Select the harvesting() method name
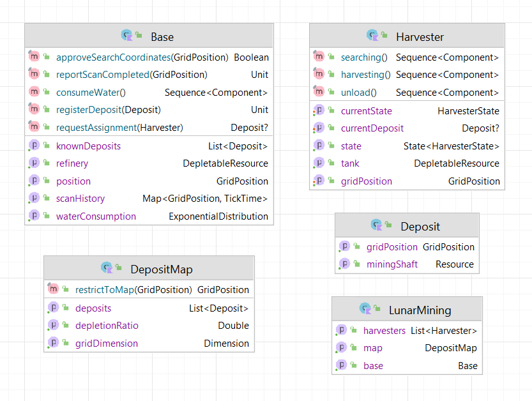The image size is (532, 401). (x=366, y=75)
